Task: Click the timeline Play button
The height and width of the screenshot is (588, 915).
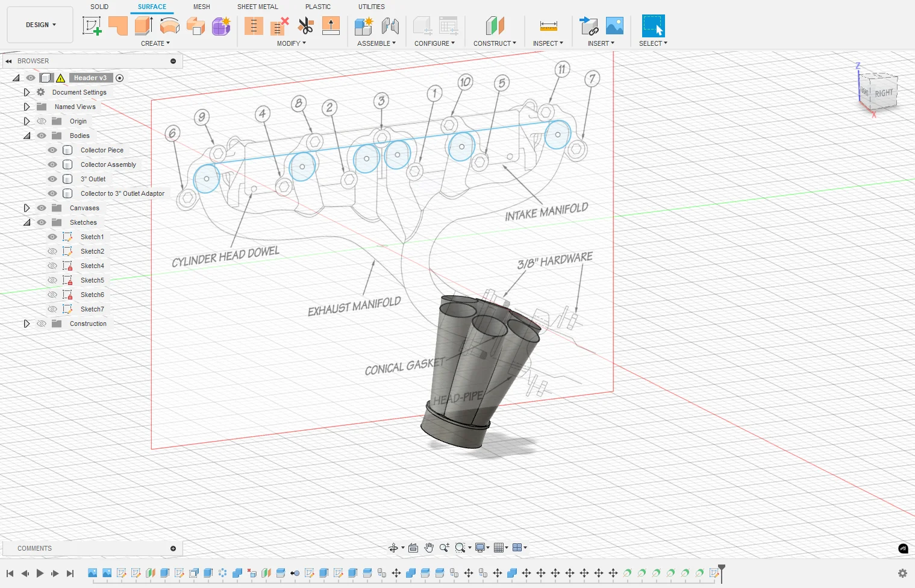Action: click(x=40, y=574)
